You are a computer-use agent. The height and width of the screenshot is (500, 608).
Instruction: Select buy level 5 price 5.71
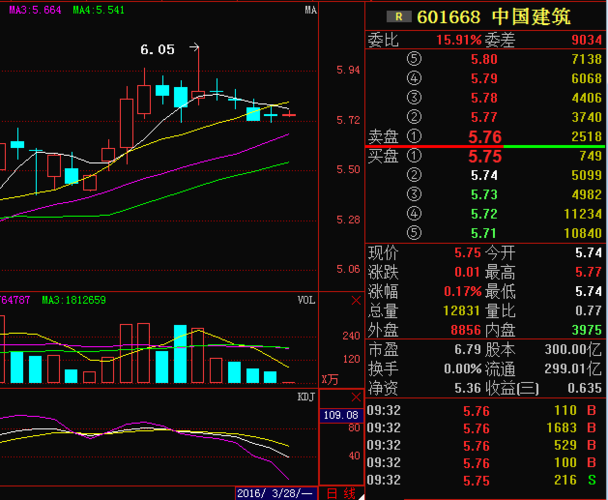[484, 234]
